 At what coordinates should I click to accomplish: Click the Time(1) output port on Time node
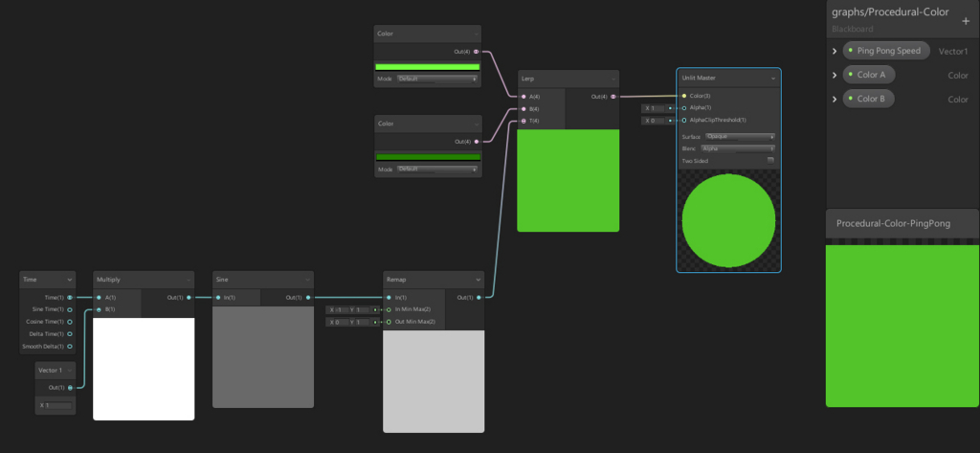coord(69,298)
